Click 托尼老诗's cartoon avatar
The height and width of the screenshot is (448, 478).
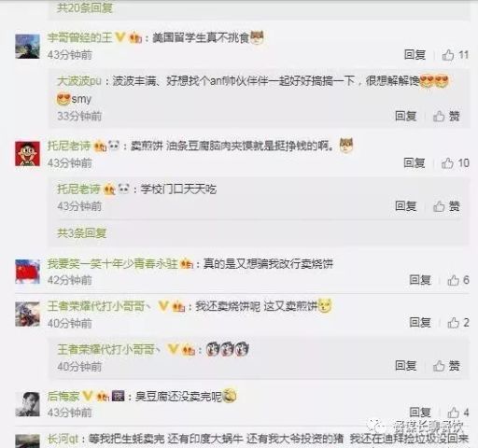pos(27,154)
